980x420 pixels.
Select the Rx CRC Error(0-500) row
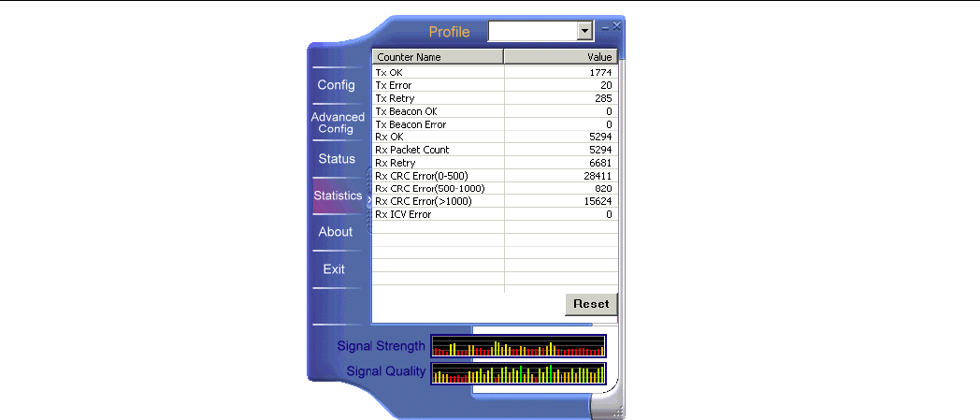point(495,176)
